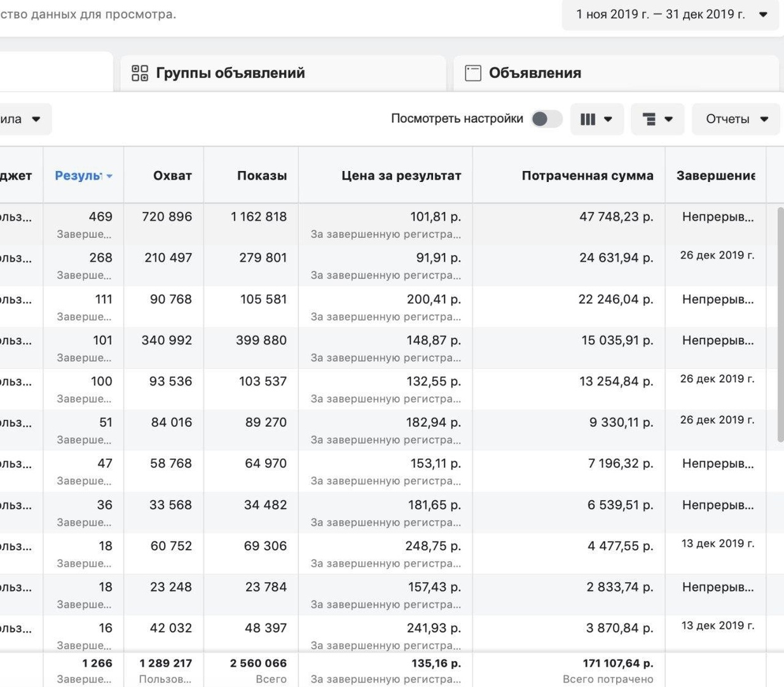Select the results cell showing 100

click(x=102, y=381)
